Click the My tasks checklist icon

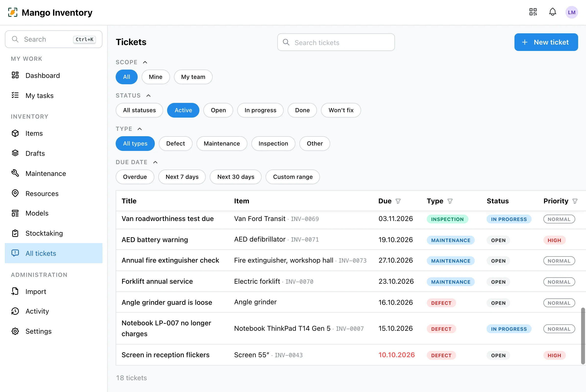coord(15,95)
